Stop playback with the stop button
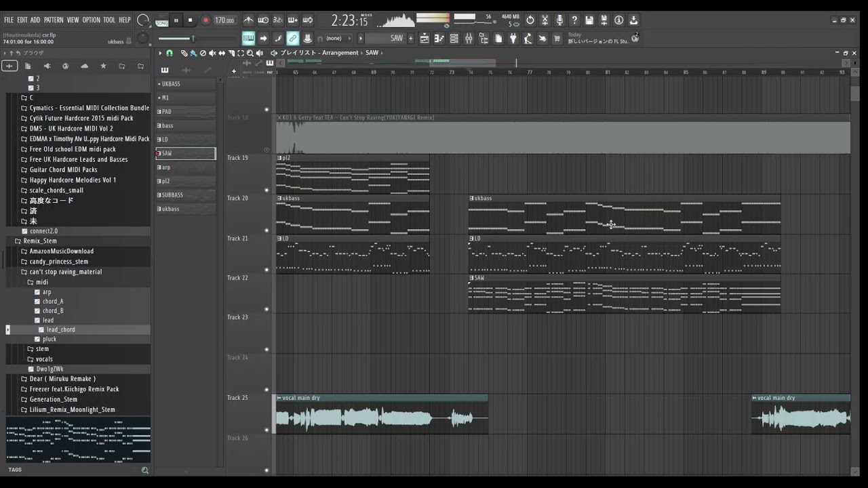Viewport: 868px width, 488px height. (x=190, y=20)
